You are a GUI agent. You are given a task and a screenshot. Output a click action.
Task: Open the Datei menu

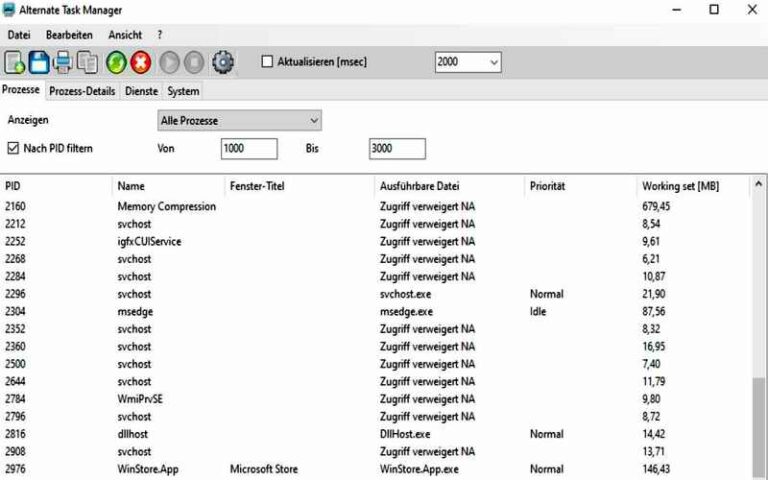pyautogui.click(x=19, y=35)
